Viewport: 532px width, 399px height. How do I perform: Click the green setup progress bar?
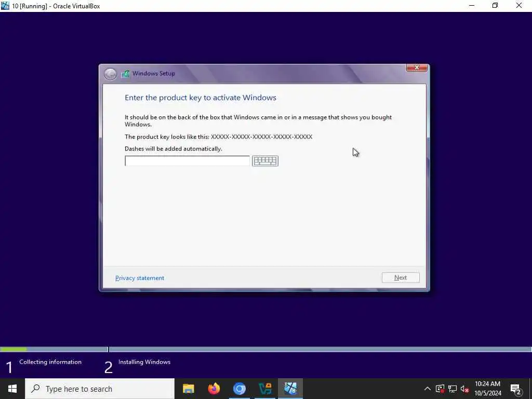tap(13, 349)
